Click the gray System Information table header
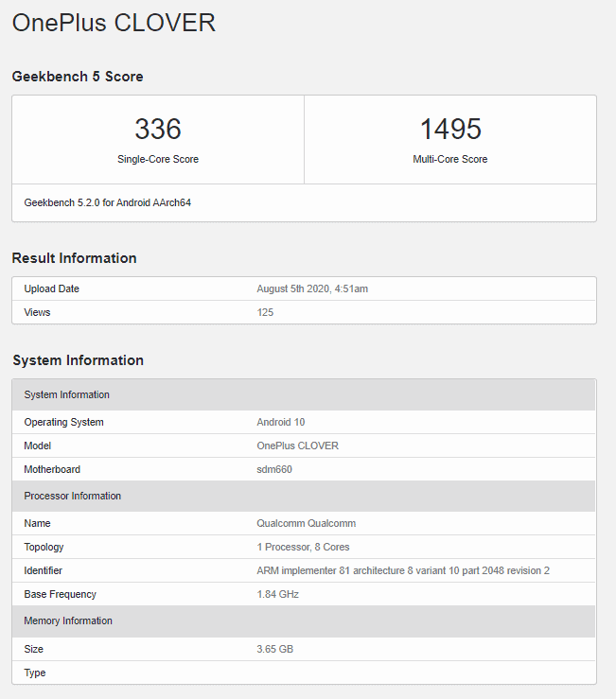The width and height of the screenshot is (616, 699). pyautogui.click(x=304, y=395)
